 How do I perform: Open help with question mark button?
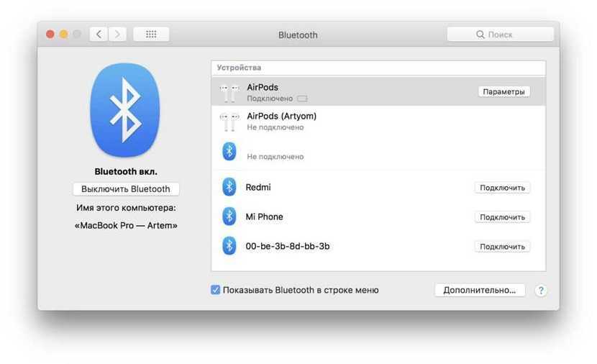[x=541, y=291]
